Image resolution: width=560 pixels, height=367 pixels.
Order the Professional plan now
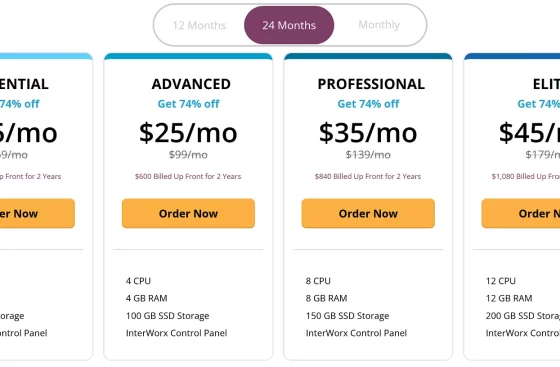pos(368,213)
